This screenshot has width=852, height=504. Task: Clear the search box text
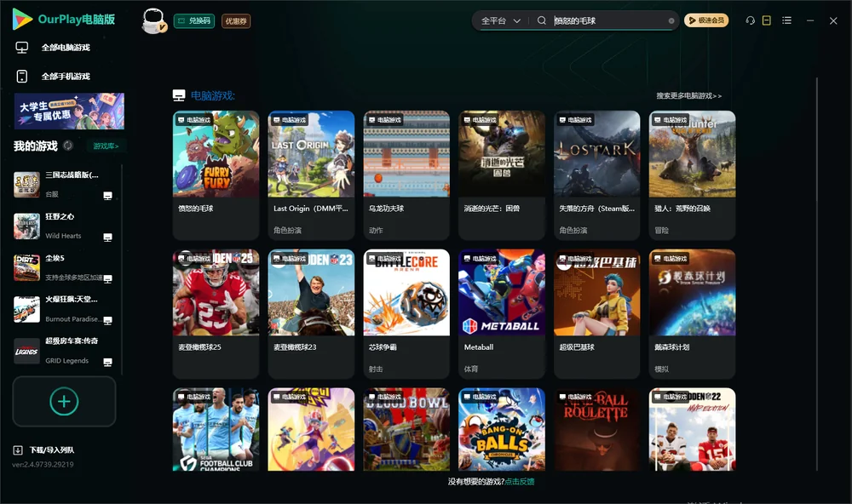coord(671,21)
